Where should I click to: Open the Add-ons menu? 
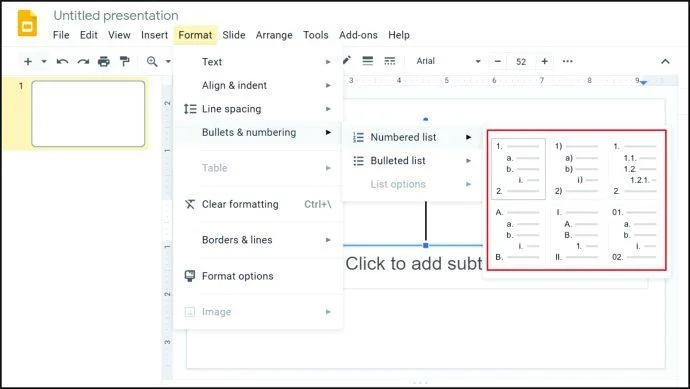pyautogui.click(x=358, y=35)
